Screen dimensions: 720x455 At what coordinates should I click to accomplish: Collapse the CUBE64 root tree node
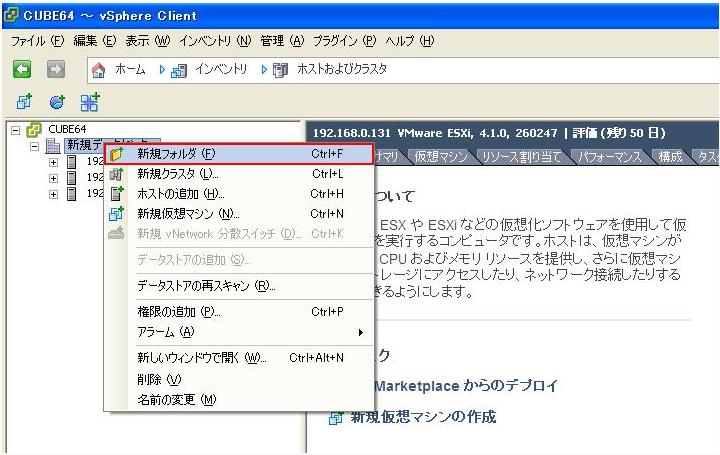(16, 130)
